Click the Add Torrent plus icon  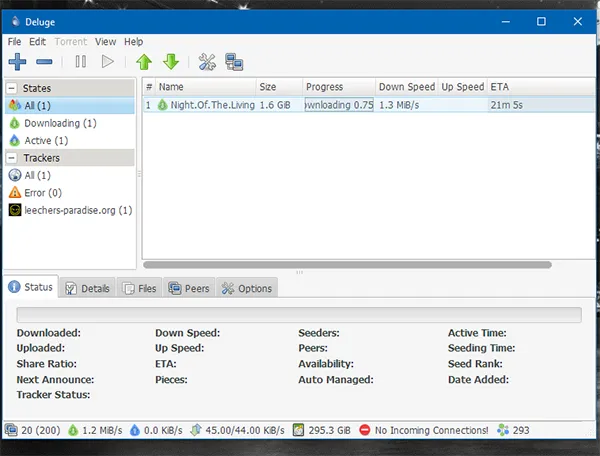point(17,62)
